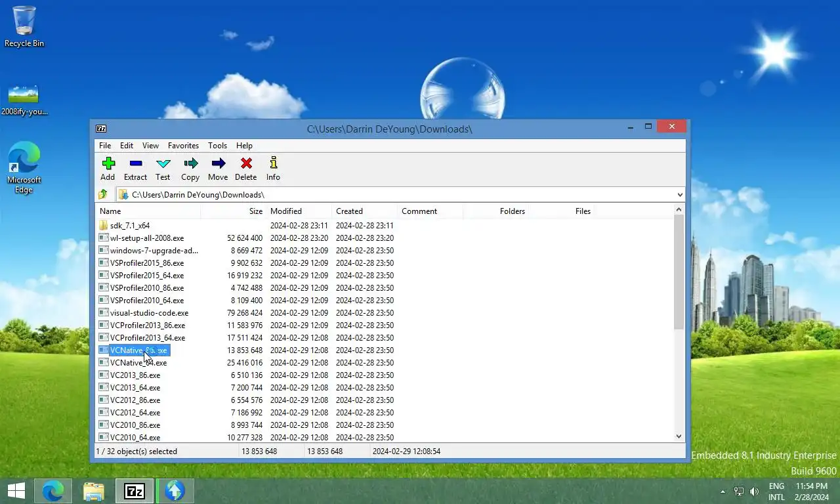Image resolution: width=840 pixels, height=504 pixels.
Task: Click the scrollbar up arrow
Action: click(x=679, y=210)
